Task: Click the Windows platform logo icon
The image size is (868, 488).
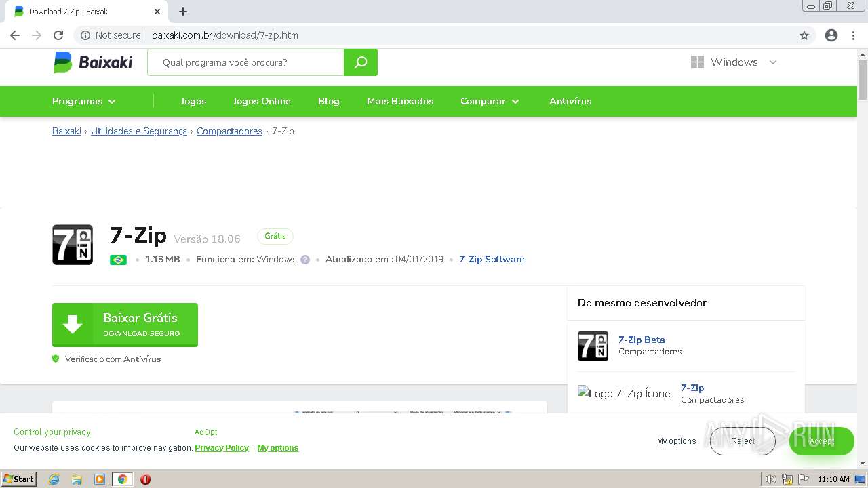Action: (697, 62)
